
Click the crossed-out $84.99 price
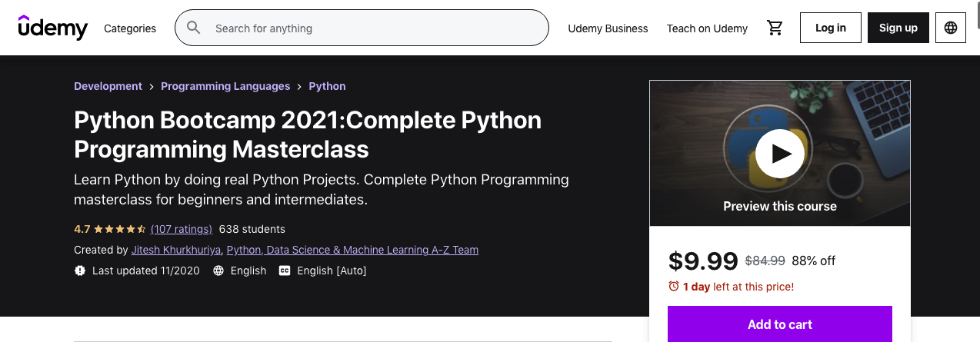(765, 261)
